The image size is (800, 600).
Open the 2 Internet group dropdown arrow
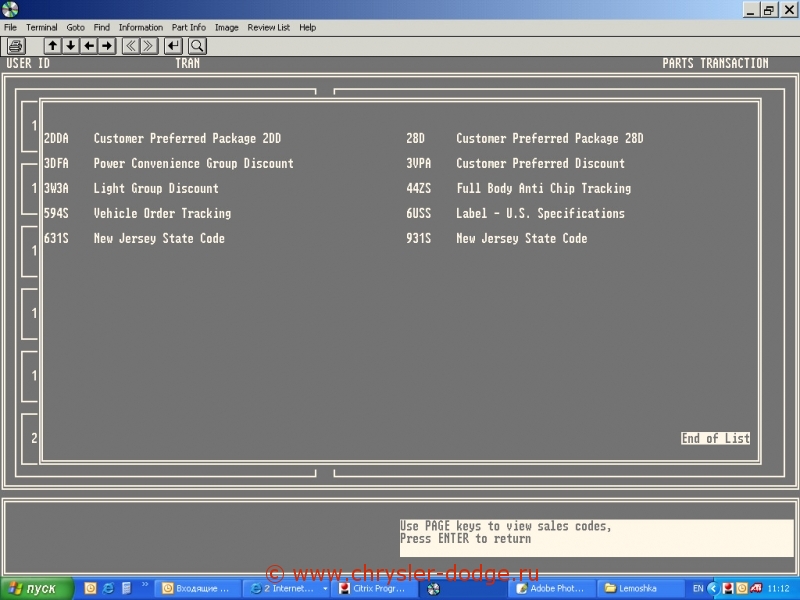coord(325,589)
